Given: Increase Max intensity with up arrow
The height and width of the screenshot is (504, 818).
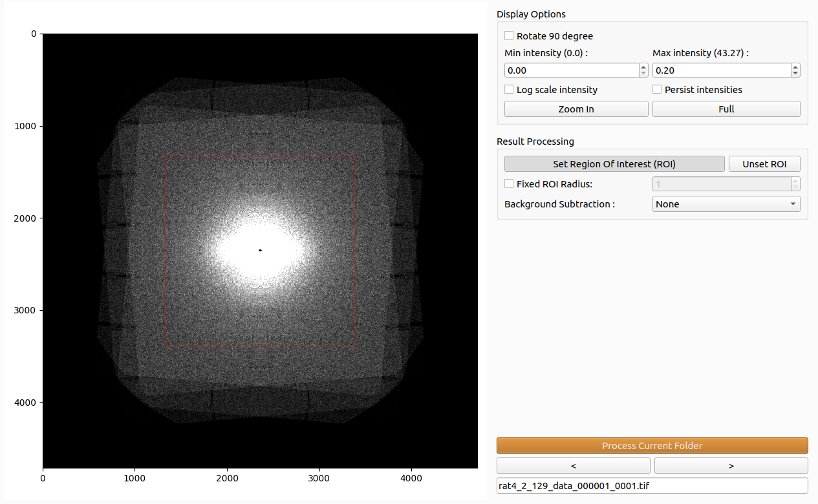Looking at the screenshot, I should tap(795, 67).
